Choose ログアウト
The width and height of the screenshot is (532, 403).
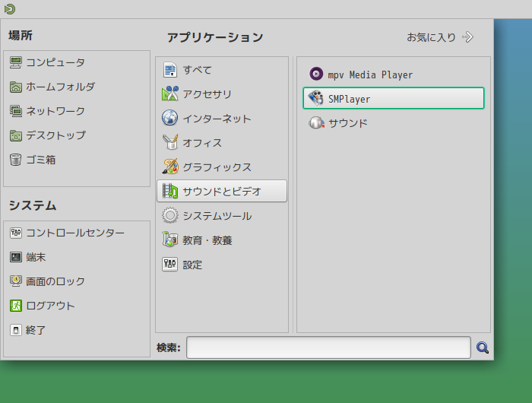77,306
